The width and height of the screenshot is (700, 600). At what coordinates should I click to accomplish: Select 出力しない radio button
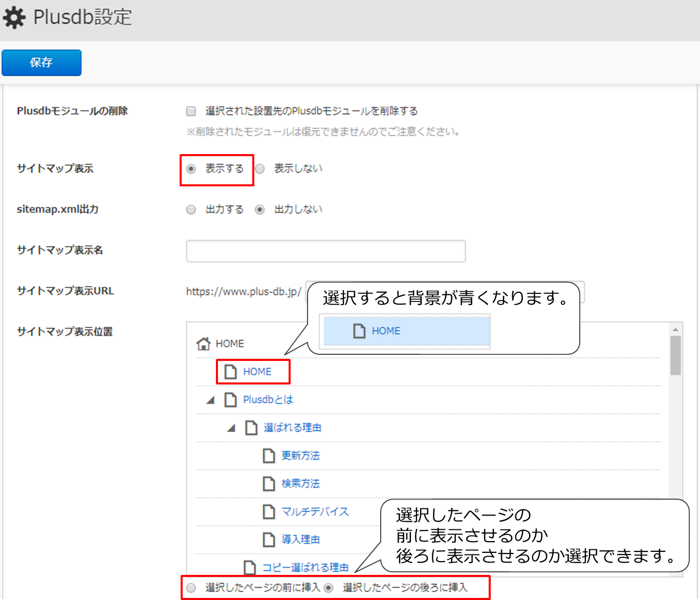pos(260,209)
